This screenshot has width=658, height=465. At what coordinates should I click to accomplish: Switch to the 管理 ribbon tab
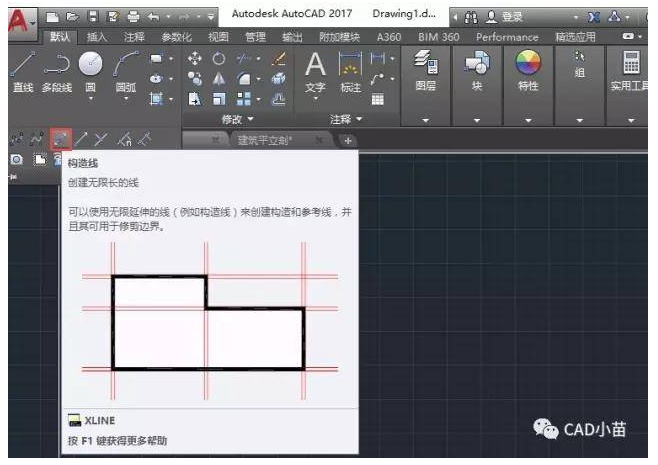click(x=255, y=37)
